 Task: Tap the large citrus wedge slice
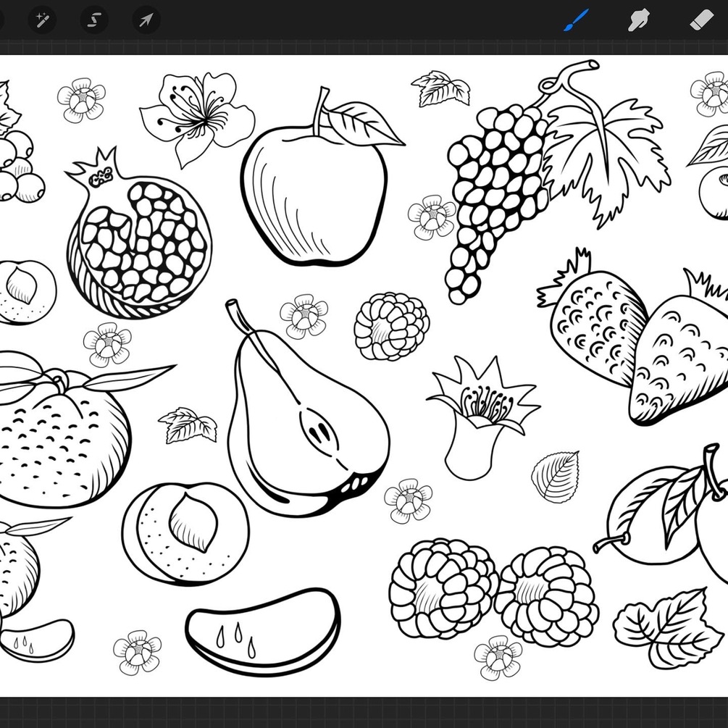[x=263, y=632]
